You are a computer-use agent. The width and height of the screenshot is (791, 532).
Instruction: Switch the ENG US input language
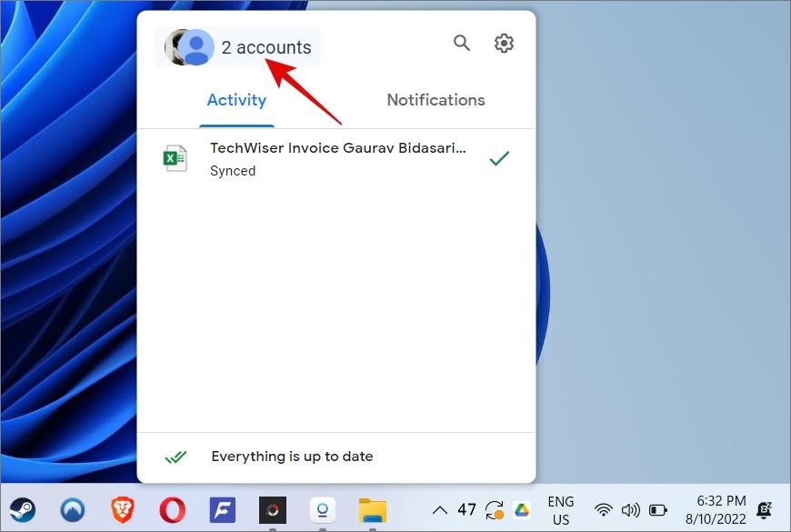click(x=561, y=510)
